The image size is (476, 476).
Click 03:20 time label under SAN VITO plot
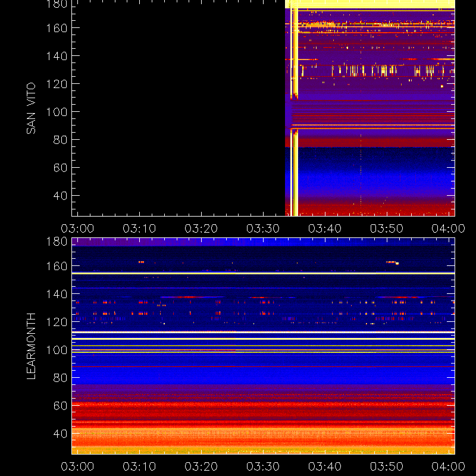click(201, 228)
